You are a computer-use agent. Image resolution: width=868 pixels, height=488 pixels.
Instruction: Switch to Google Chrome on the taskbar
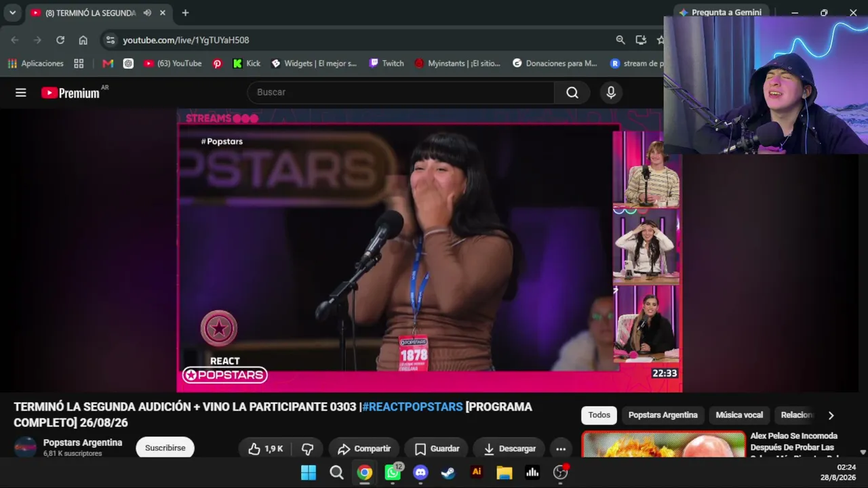tap(365, 472)
